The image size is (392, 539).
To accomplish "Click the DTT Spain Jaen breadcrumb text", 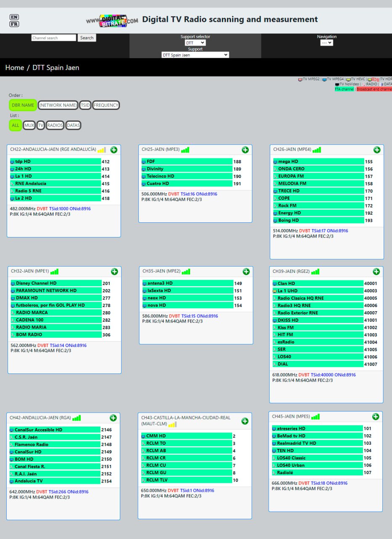I will point(56,67).
